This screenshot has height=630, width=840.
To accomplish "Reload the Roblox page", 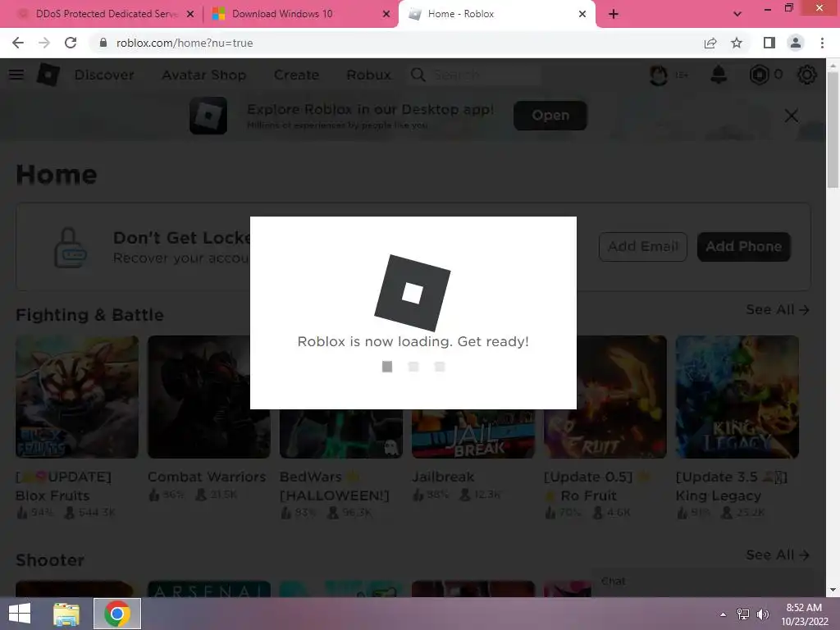I will point(71,43).
